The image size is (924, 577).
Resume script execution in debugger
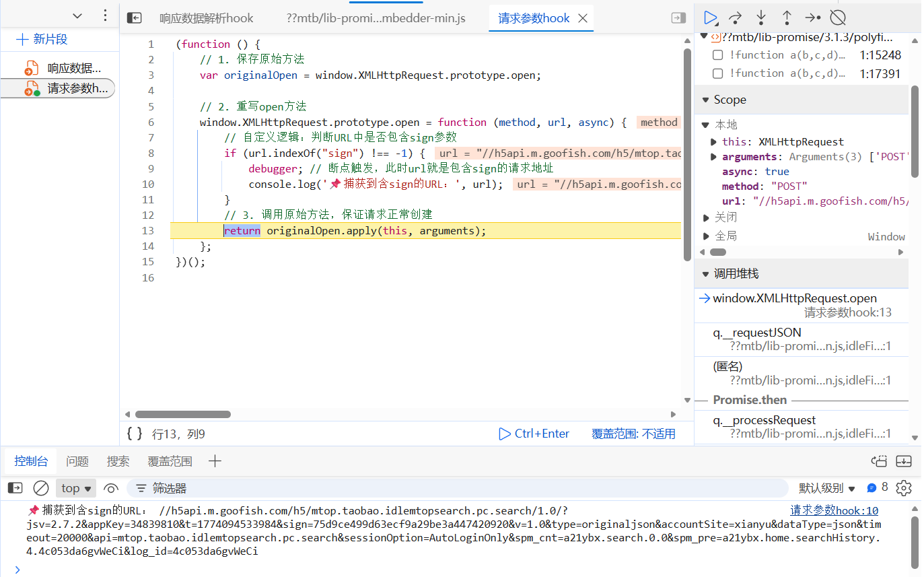coord(710,18)
